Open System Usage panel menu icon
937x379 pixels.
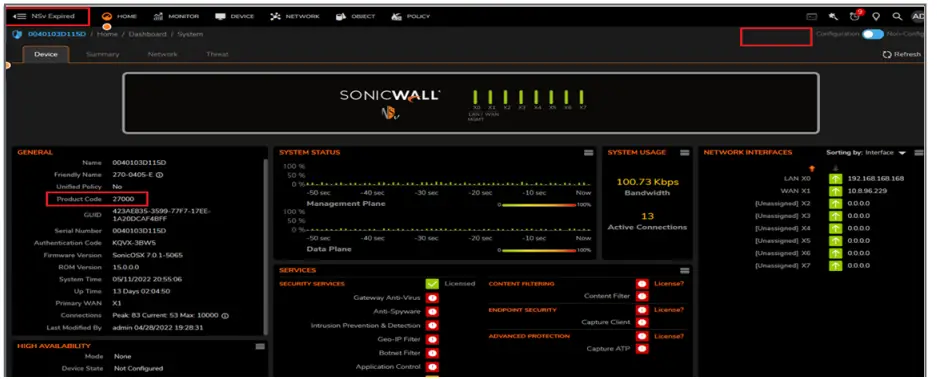pyautogui.click(x=685, y=153)
